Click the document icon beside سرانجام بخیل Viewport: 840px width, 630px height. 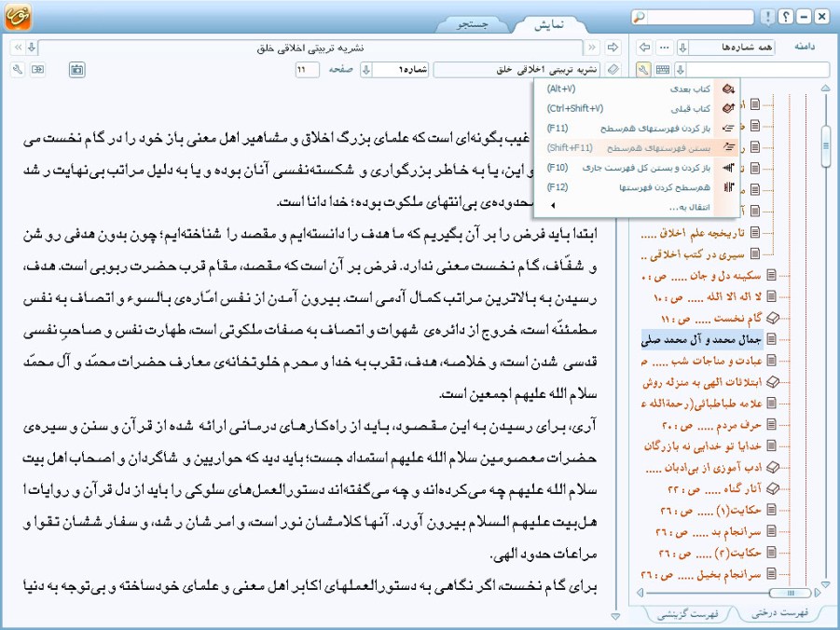[x=771, y=574]
